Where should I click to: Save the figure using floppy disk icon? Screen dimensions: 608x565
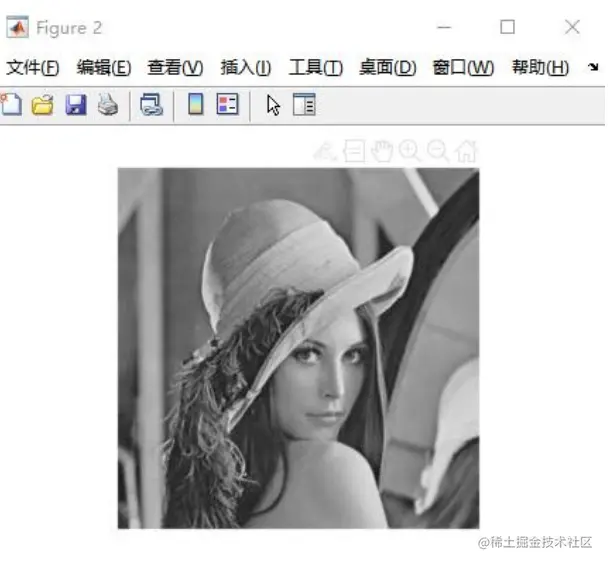coord(76,105)
